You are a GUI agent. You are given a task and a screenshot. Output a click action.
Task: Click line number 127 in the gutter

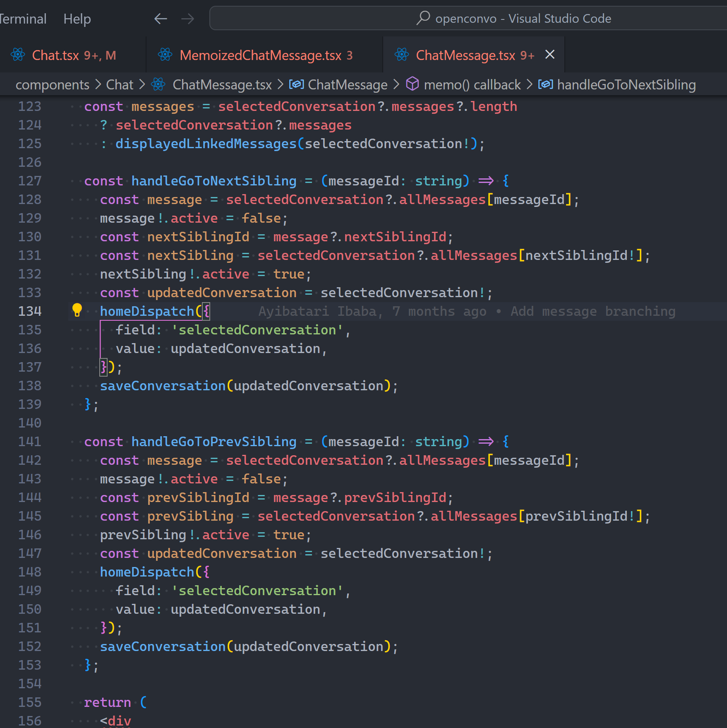pos(30,181)
